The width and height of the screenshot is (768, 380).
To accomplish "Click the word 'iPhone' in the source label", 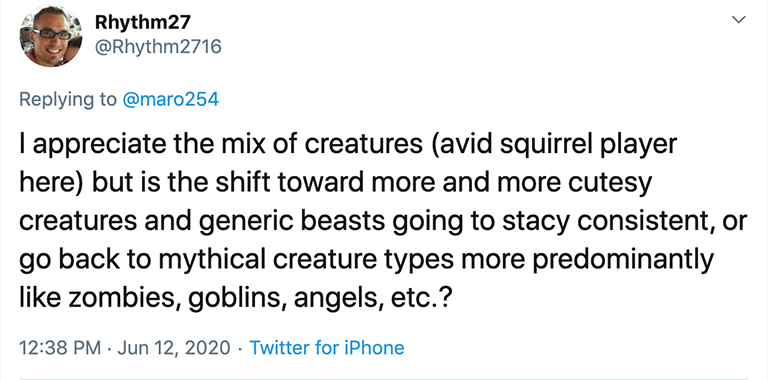I will [x=373, y=348].
